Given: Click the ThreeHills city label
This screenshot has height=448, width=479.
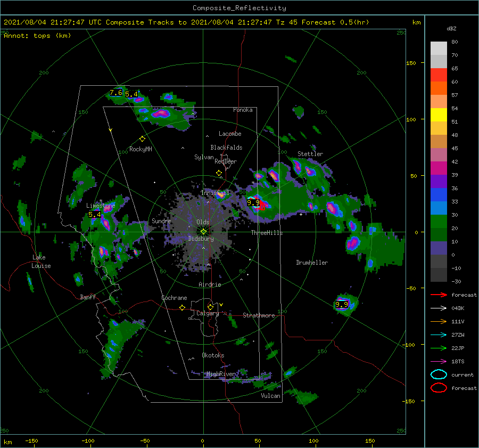Looking at the screenshot, I should pyautogui.click(x=267, y=233).
